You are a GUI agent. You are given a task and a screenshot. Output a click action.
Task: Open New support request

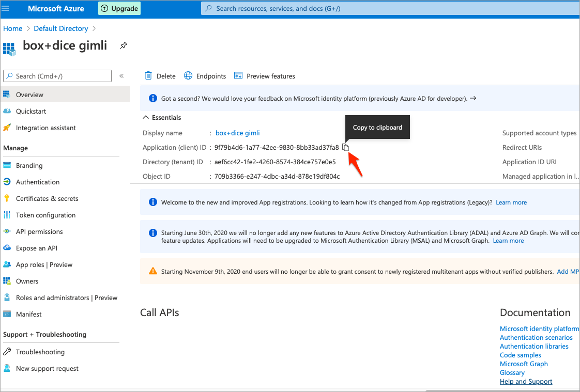pyautogui.click(x=47, y=368)
